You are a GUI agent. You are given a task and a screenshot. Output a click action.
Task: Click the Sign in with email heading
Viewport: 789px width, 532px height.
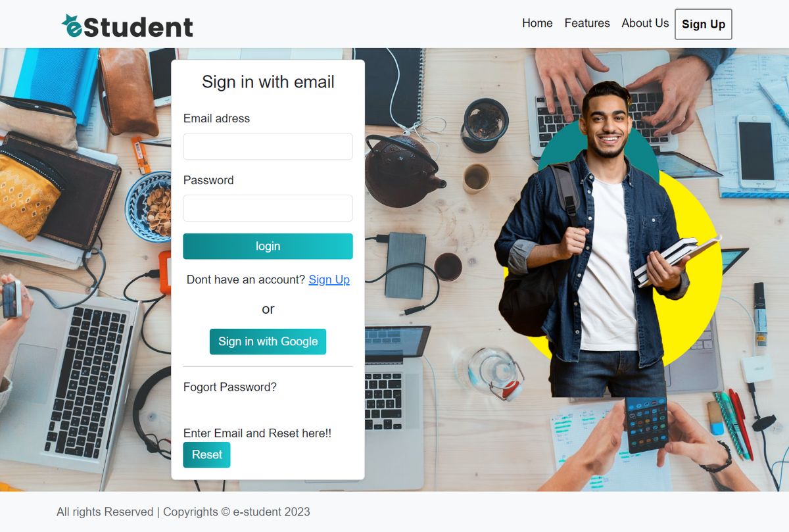(x=268, y=82)
